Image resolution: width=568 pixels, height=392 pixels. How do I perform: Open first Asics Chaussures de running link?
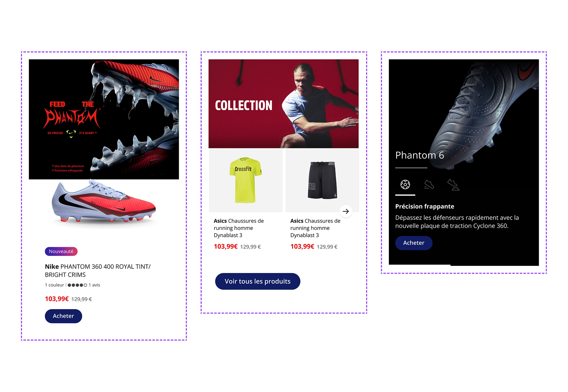pyautogui.click(x=239, y=228)
